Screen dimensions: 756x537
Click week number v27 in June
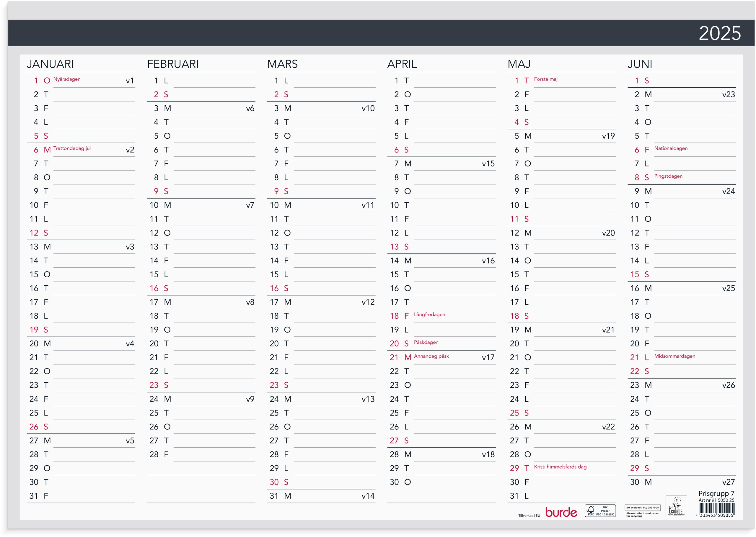pos(728,482)
